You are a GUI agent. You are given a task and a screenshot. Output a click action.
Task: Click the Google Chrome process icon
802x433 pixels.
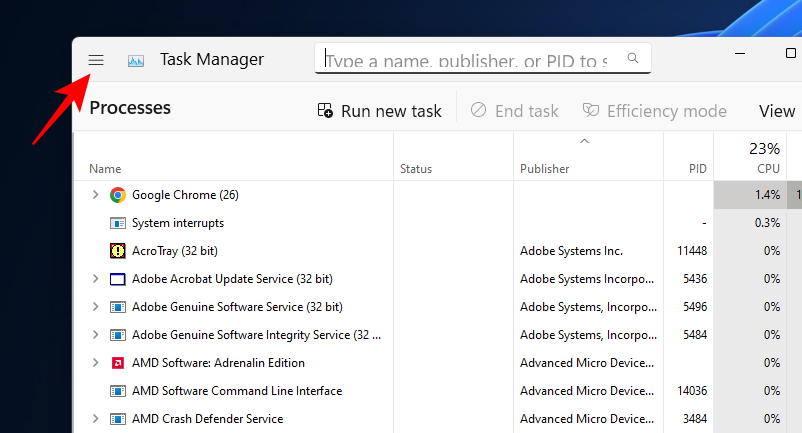coord(117,195)
